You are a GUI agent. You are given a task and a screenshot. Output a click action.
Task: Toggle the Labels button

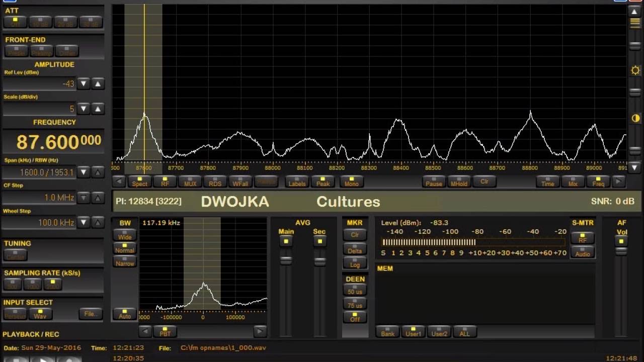click(x=297, y=182)
